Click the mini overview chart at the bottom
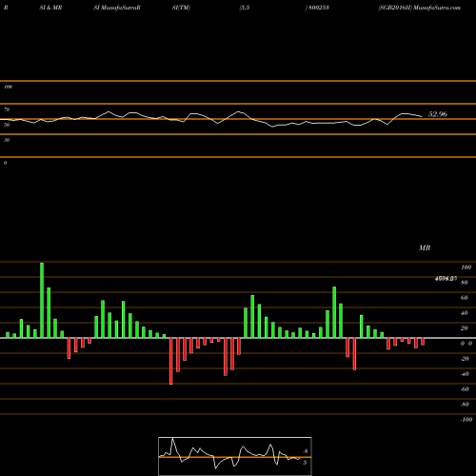 point(235,456)
